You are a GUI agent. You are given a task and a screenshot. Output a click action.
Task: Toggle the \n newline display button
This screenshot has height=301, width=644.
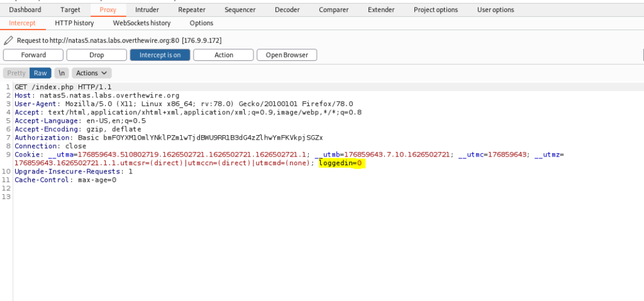[x=60, y=73]
